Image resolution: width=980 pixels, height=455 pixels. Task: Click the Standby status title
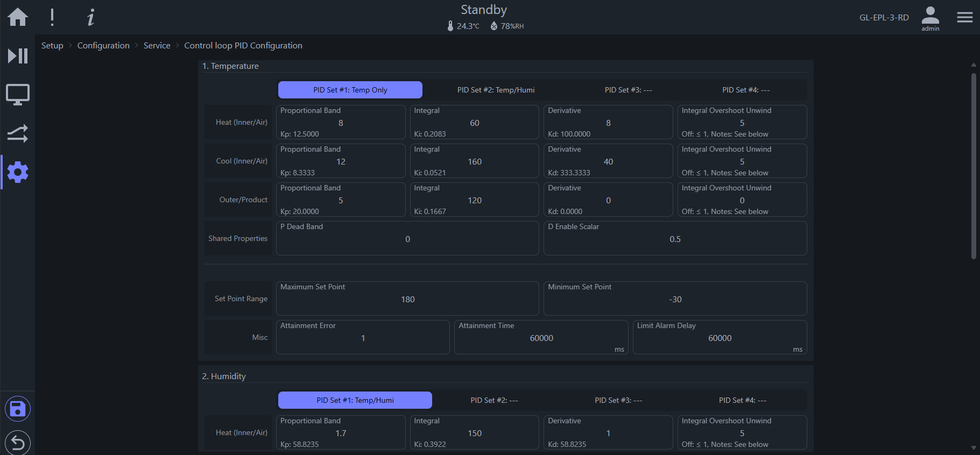(484, 10)
